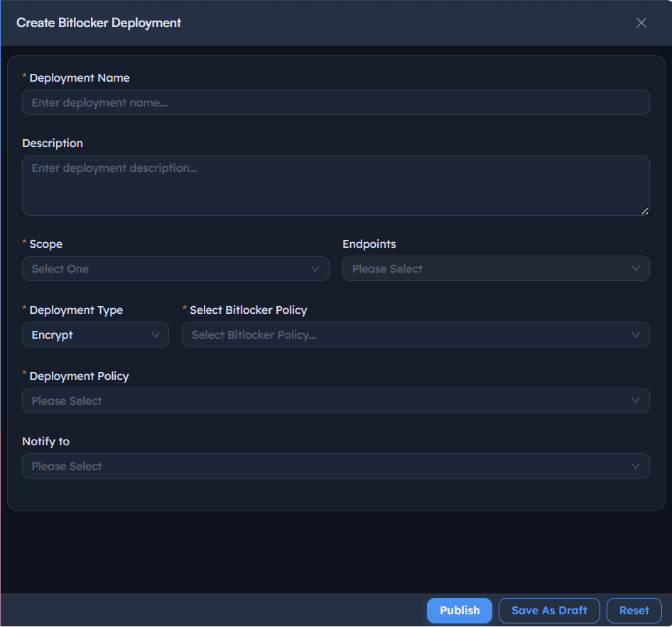
Task: Open the Deployment Type dropdown showing Encrypt
Action: 96,334
